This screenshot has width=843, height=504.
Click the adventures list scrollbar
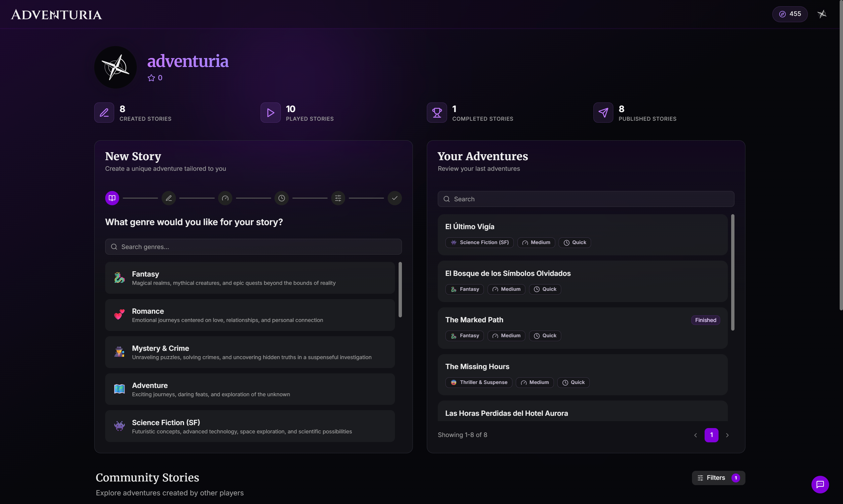pyautogui.click(x=732, y=272)
